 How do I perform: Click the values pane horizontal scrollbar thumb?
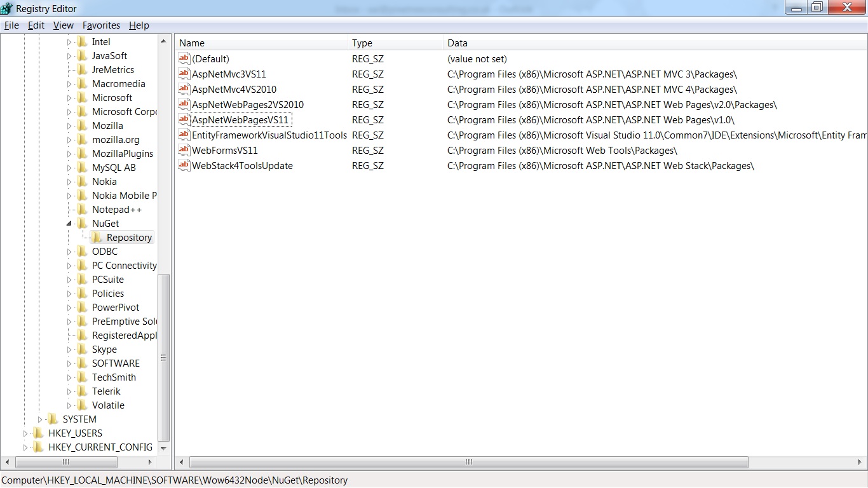click(x=468, y=462)
